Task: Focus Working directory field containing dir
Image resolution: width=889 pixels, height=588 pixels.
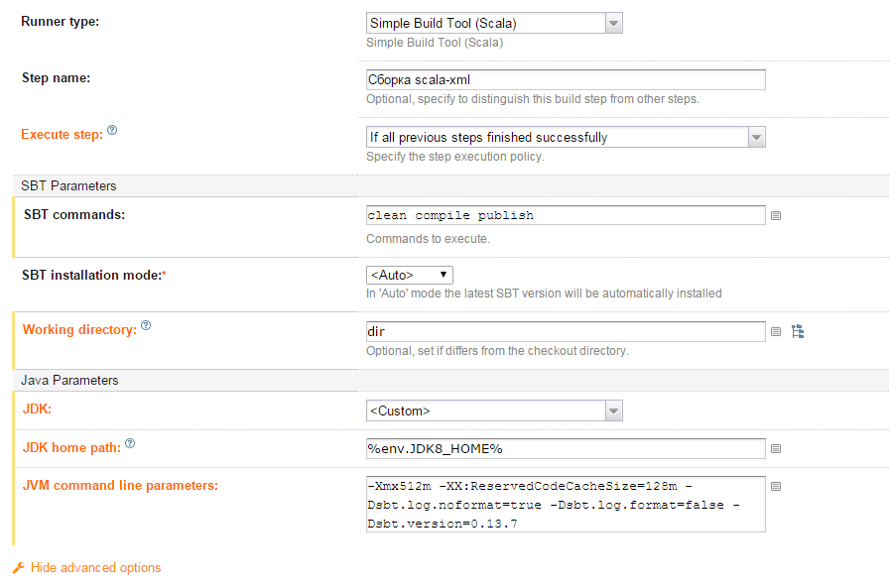Action: [x=566, y=331]
